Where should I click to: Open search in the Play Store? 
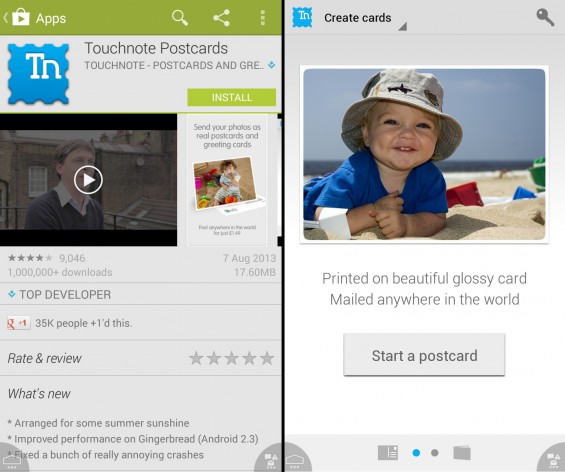tap(180, 18)
